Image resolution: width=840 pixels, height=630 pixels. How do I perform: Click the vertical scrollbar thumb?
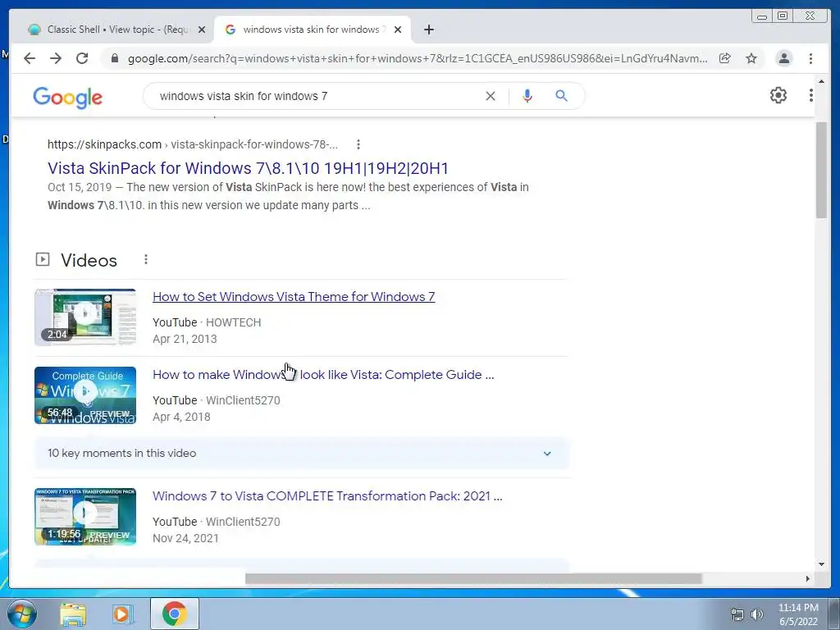click(x=821, y=170)
